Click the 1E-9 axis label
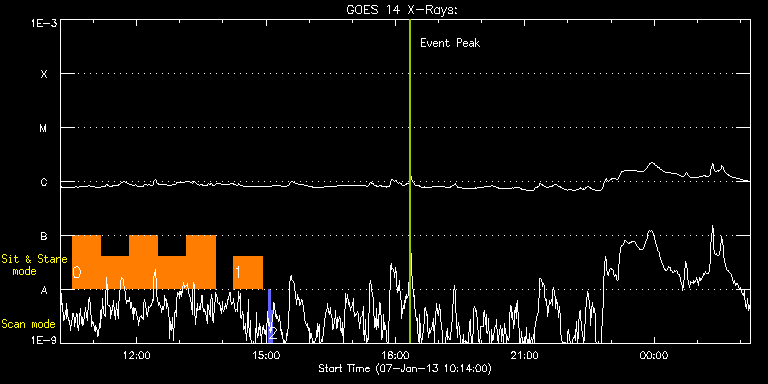The height and width of the screenshot is (384, 768). pos(44,339)
